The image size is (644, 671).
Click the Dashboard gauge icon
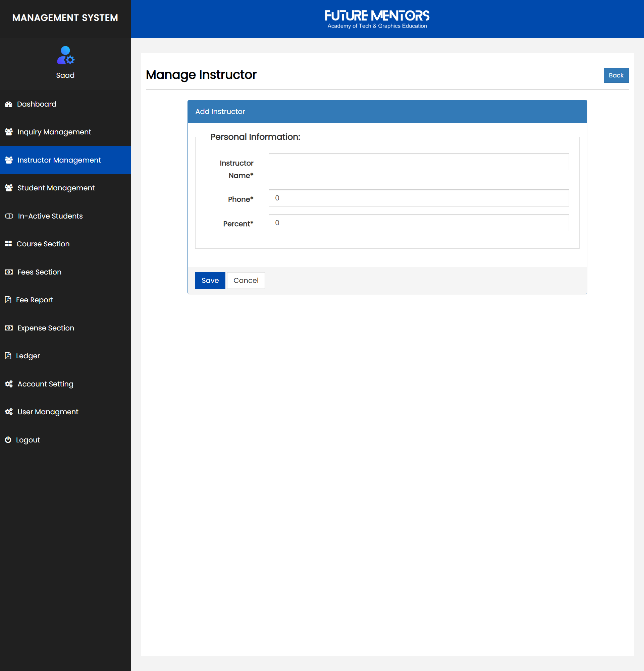point(9,105)
